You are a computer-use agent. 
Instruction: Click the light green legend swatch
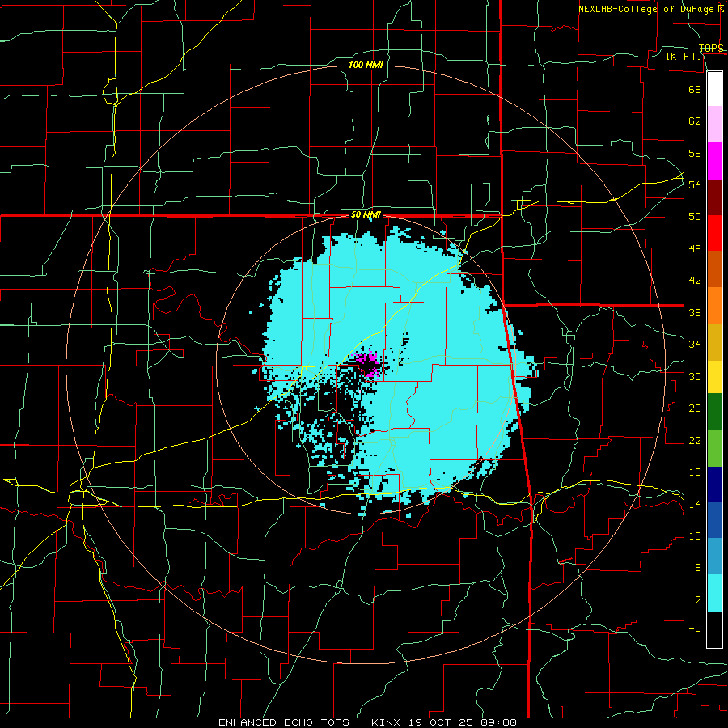click(714, 448)
